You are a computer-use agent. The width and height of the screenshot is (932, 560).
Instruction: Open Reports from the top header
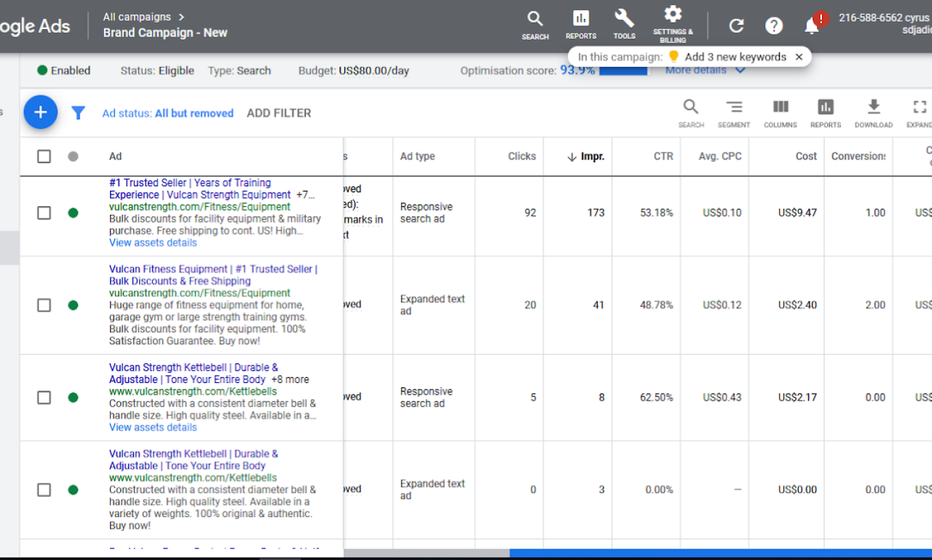coord(580,25)
